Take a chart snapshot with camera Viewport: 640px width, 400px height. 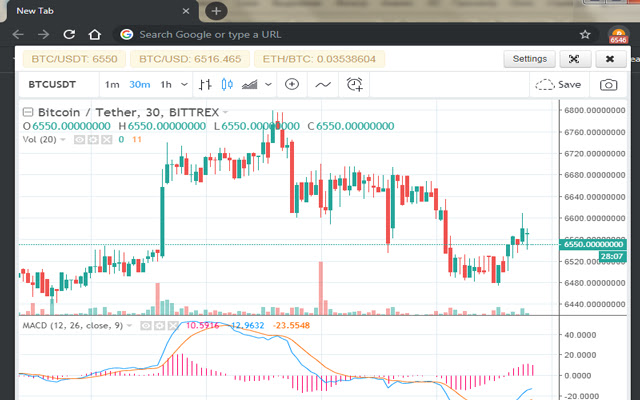(608, 84)
